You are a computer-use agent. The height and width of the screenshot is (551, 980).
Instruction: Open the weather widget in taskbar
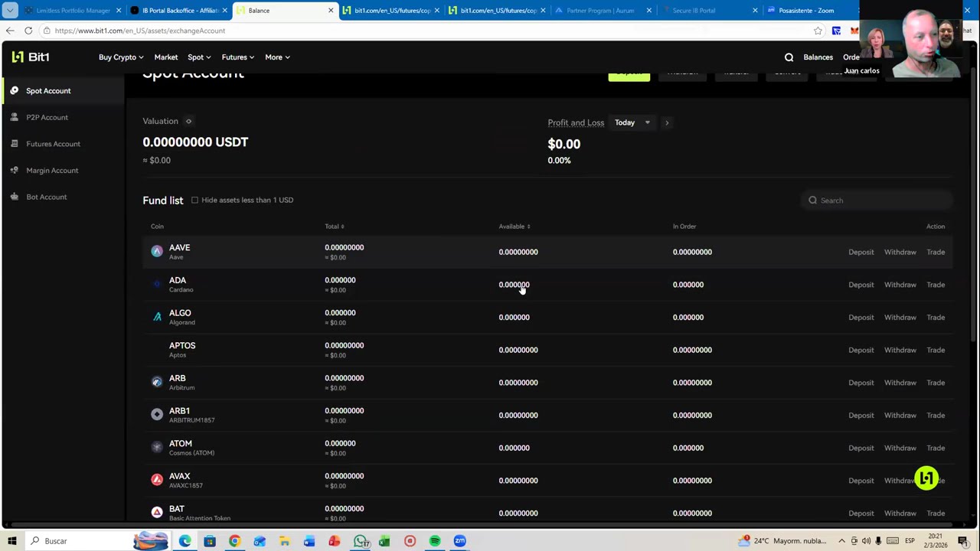[x=782, y=541]
